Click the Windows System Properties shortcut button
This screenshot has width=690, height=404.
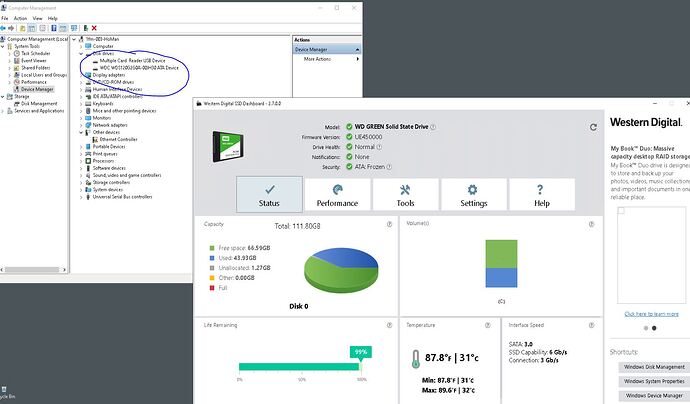coord(654,381)
